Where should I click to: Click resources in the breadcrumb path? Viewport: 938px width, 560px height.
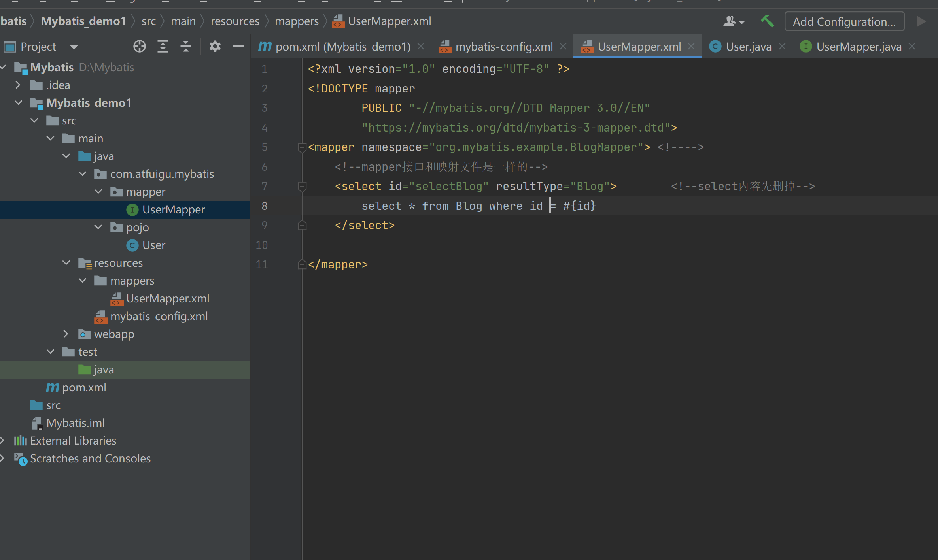click(x=235, y=21)
